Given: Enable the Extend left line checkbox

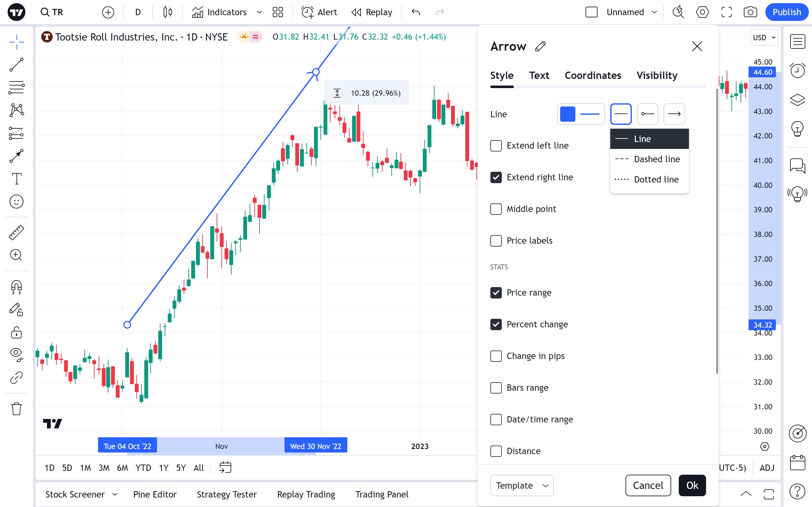Looking at the screenshot, I should [496, 146].
